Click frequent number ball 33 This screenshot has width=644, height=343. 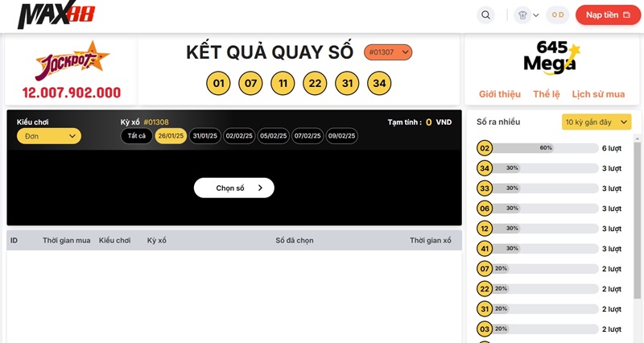tap(485, 188)
